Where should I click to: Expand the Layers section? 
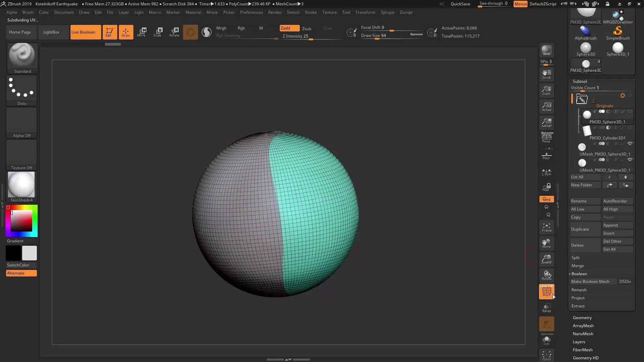pyautogui.click(x=579, y=342)
